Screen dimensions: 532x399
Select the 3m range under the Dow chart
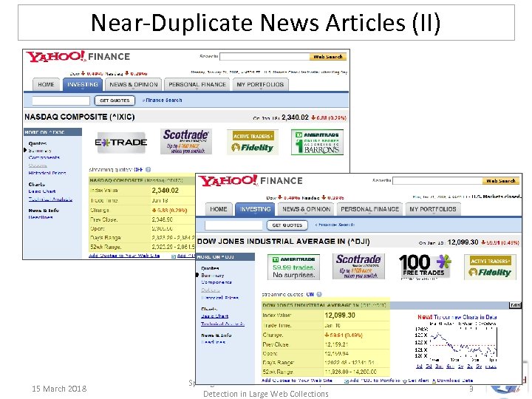[x=440, y=366]
